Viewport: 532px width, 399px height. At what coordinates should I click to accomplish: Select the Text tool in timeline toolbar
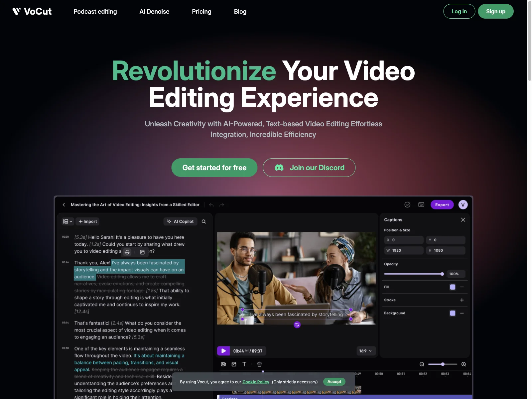point(244,364)
